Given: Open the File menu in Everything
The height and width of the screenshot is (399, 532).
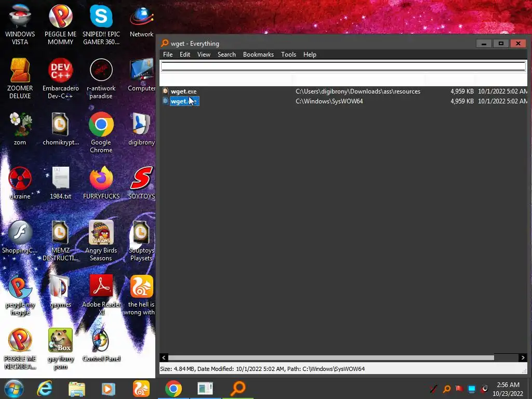Looking at the screenshot, I should 168,55.
